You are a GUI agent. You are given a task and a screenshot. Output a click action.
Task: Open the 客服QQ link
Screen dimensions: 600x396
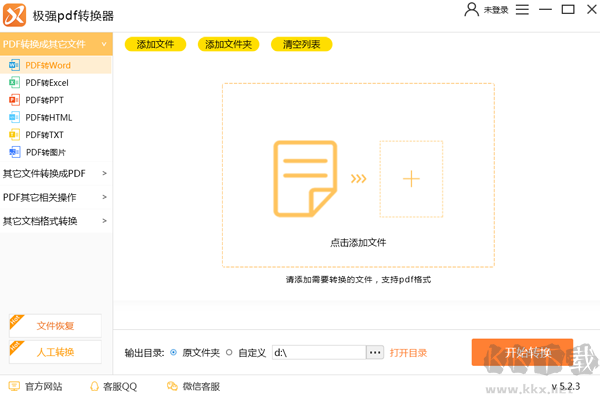[x=120, y=386]
